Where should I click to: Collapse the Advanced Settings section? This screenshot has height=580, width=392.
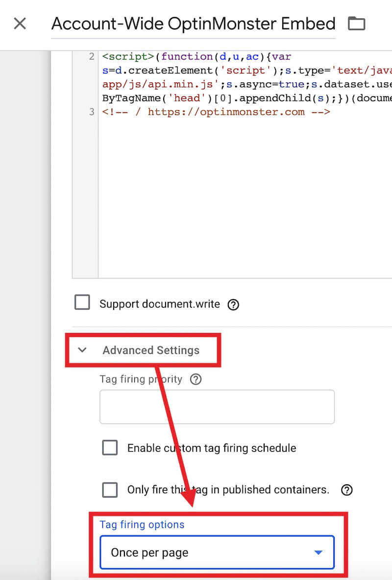coord(82,350)
